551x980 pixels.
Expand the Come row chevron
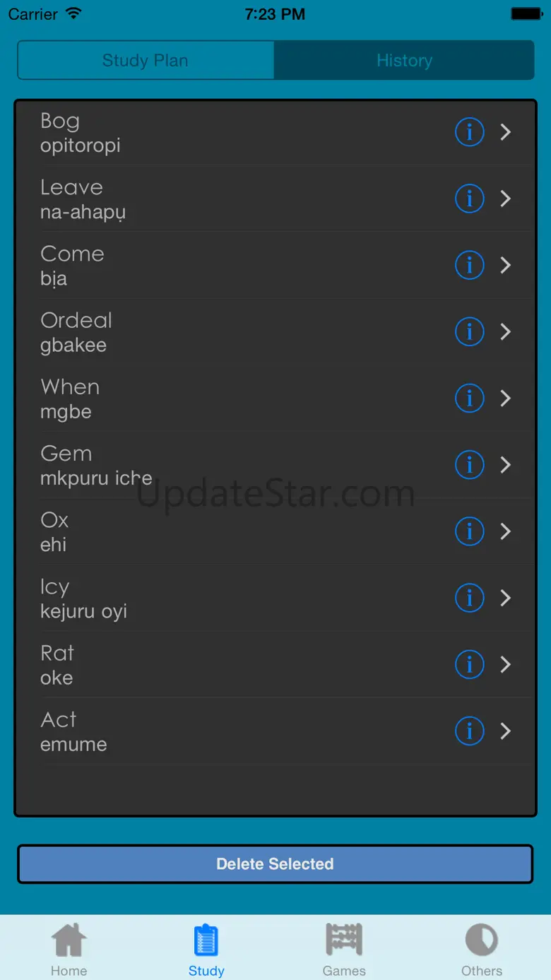pyautogui.click(x=506, y=265)
